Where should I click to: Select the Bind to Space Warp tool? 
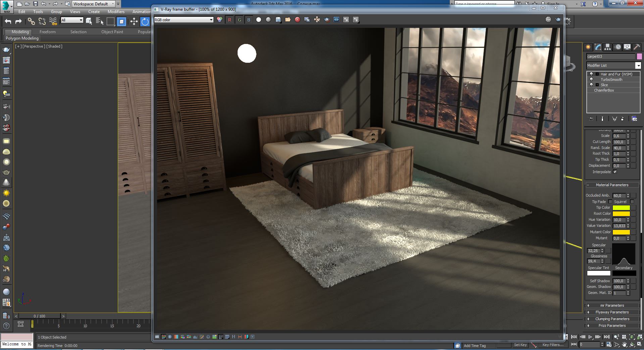pyautogui.click(x=53, y=21)
